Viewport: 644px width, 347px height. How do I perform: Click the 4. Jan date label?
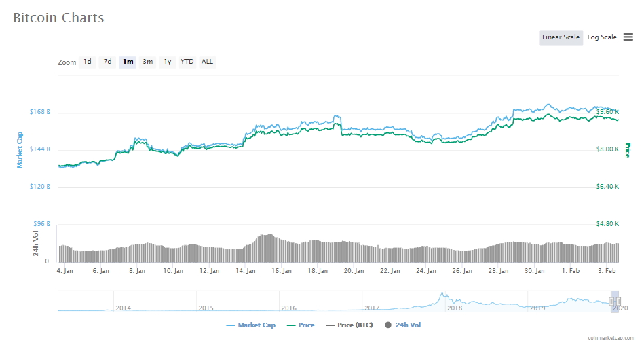(x=65, y=271)
